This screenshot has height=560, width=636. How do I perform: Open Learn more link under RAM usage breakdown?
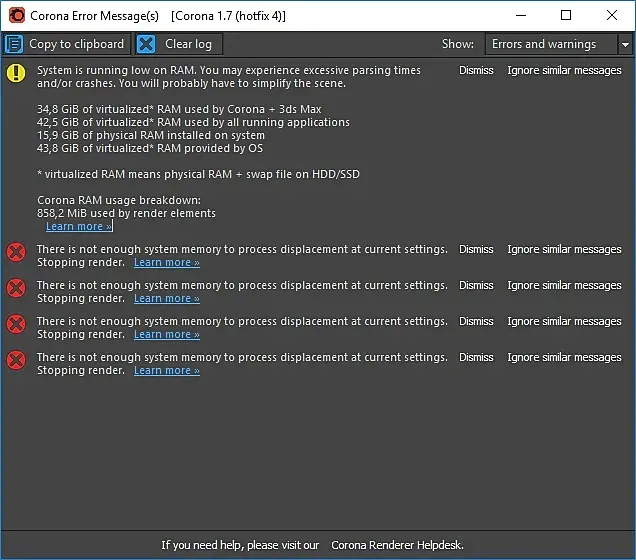79,226
